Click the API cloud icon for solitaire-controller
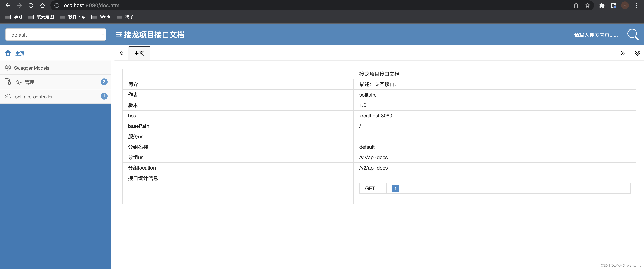Viewport: 644px width, 269px height. (x=8, y=96)
